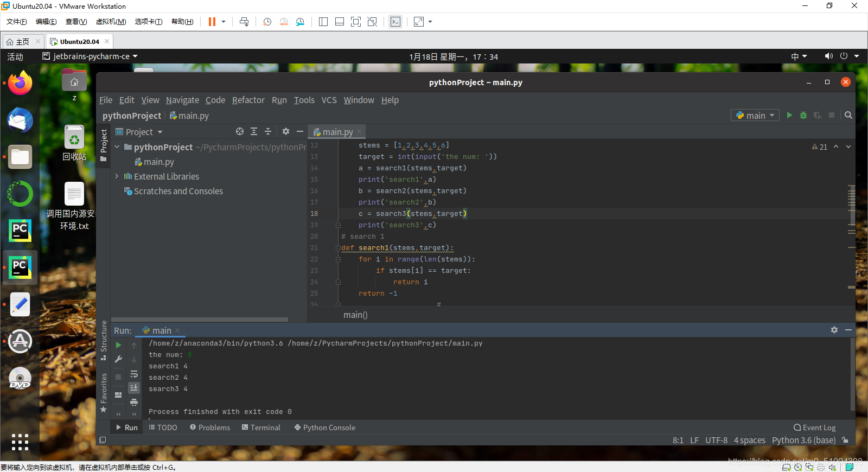Open the VCS menu
This screenshot has width=868, height=472.
[x=329, y=100]
